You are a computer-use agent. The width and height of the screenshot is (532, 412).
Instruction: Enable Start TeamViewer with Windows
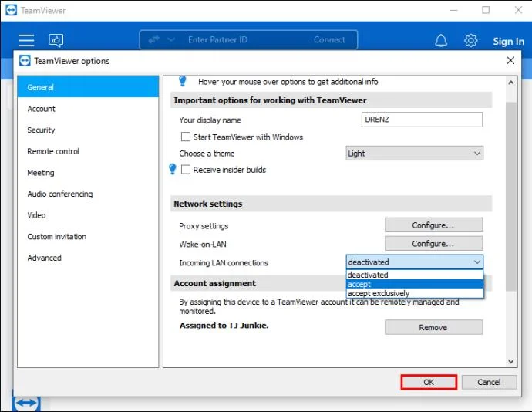[186, 137]
